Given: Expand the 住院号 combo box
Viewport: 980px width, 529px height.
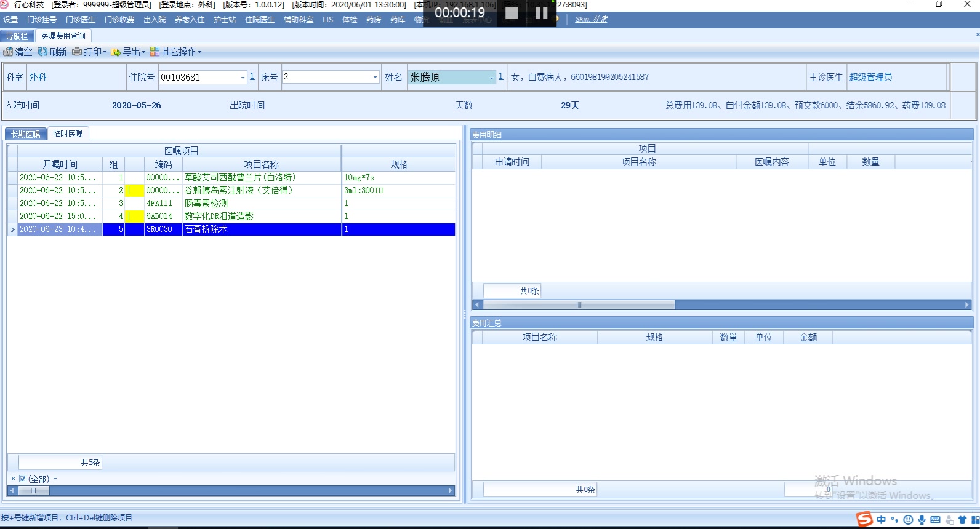Looking at the screenshot, I should point(243,78).
